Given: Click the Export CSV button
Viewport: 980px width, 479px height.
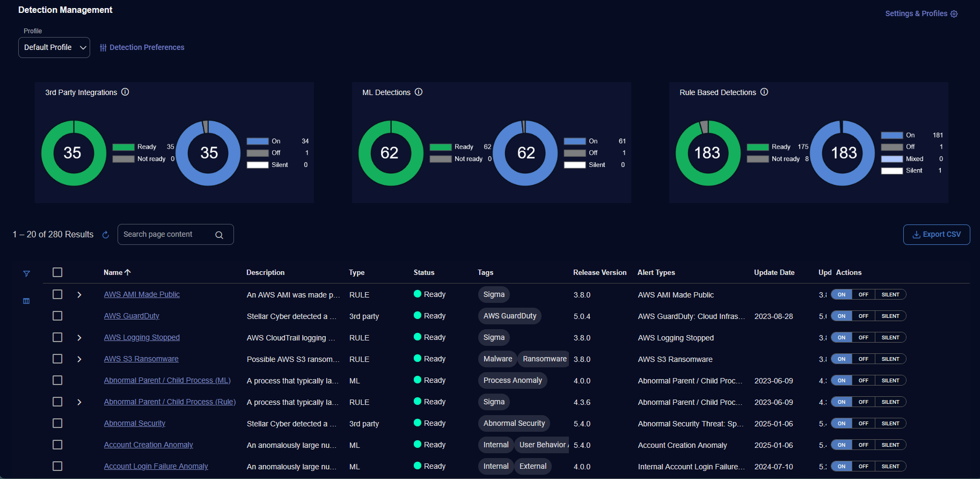Looking at the screenshot, I should pyautogui.click(x=937, y=235).
